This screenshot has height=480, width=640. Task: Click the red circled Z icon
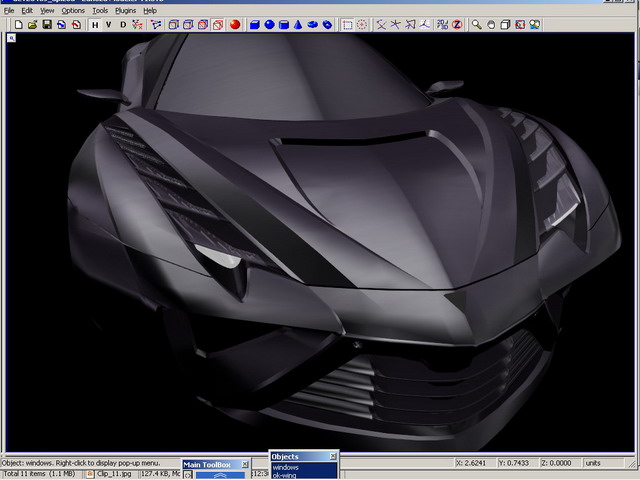[456, 24]
